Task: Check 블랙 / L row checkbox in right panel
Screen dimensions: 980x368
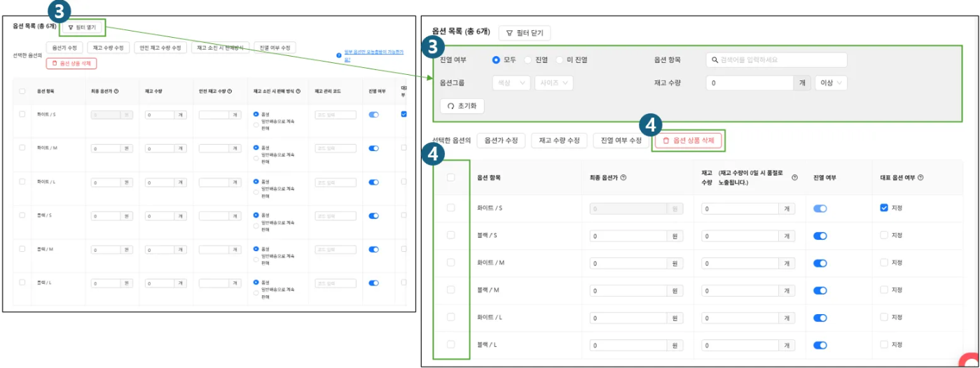Action: [451, 344]
